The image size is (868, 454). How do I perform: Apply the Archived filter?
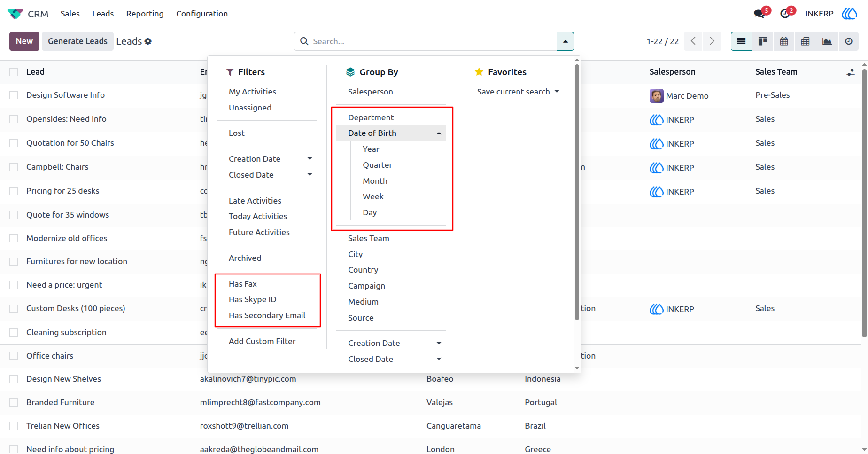245,258
